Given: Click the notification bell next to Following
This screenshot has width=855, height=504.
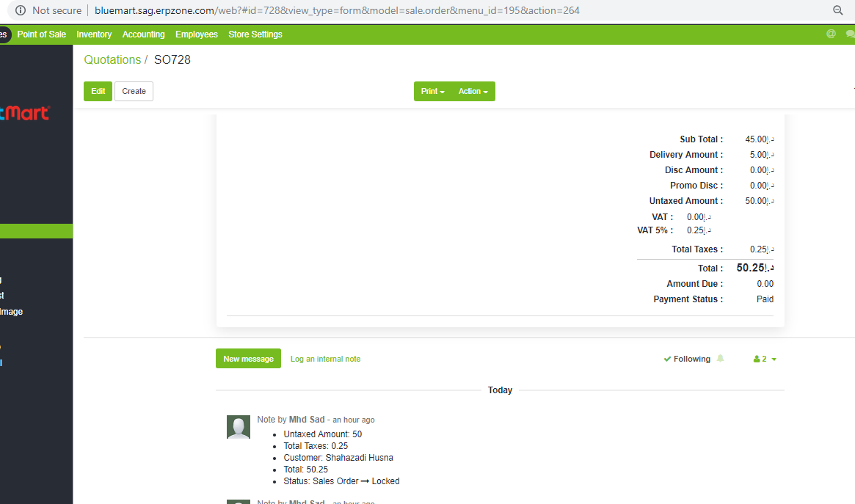Looking at the screenshot, I should [x=720, y=359].
